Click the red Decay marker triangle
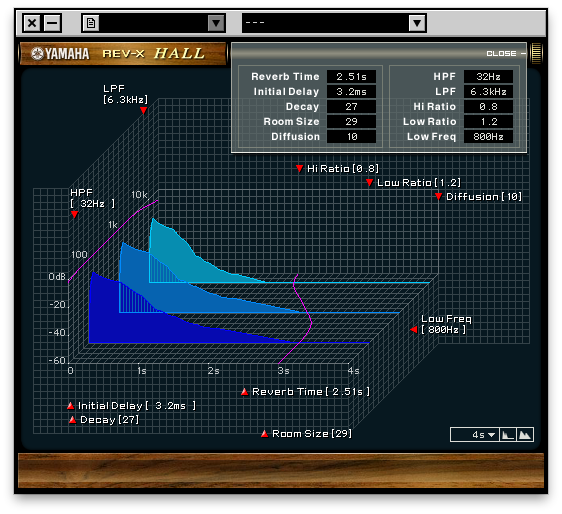Screen dimensions: 562x514 [72, 420]
